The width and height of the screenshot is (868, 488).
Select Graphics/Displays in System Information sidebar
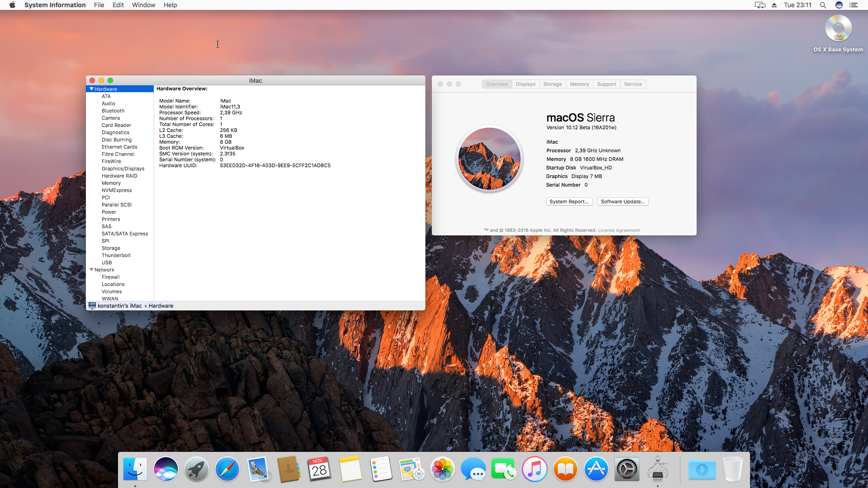pos(121,168)
